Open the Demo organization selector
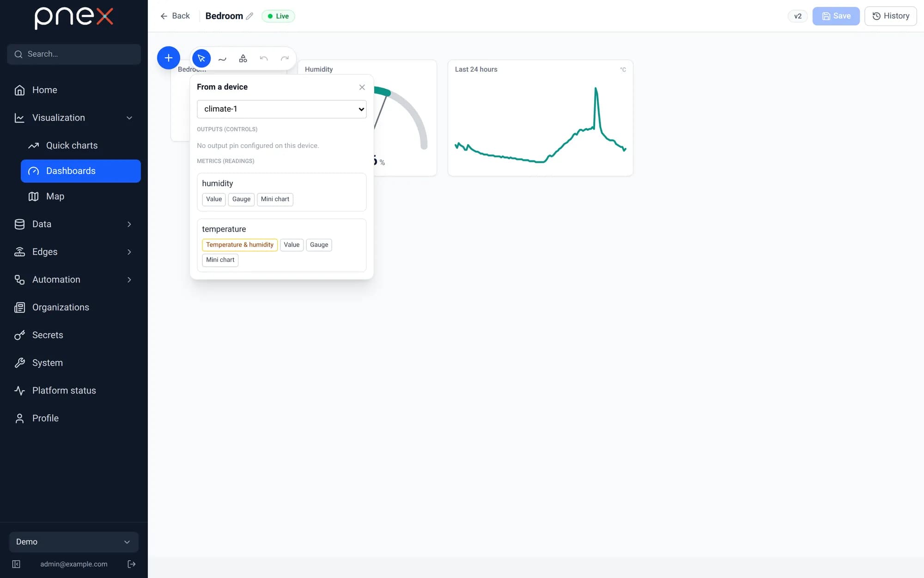This screenshot has height=578, width=924. pyautogui.click(x=74, y=542)
